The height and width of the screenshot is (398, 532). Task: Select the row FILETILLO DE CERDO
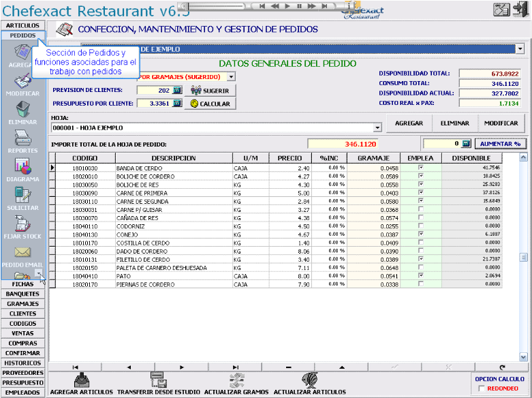coord(275,260)
